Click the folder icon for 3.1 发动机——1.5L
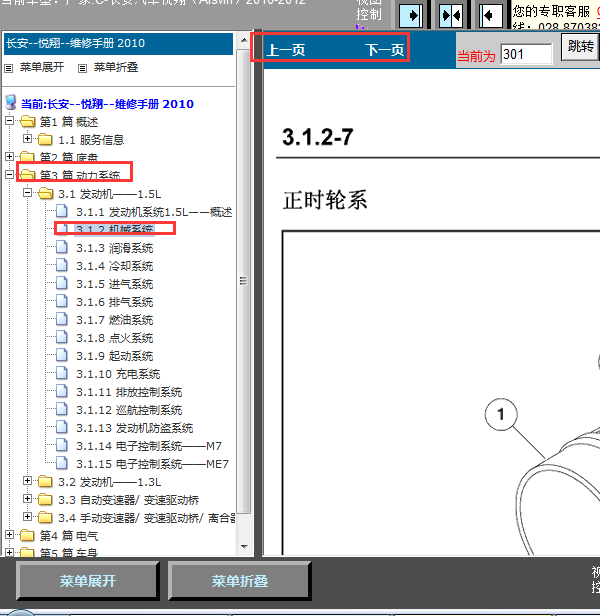This screenshot has height=616, width=600. 46,193
